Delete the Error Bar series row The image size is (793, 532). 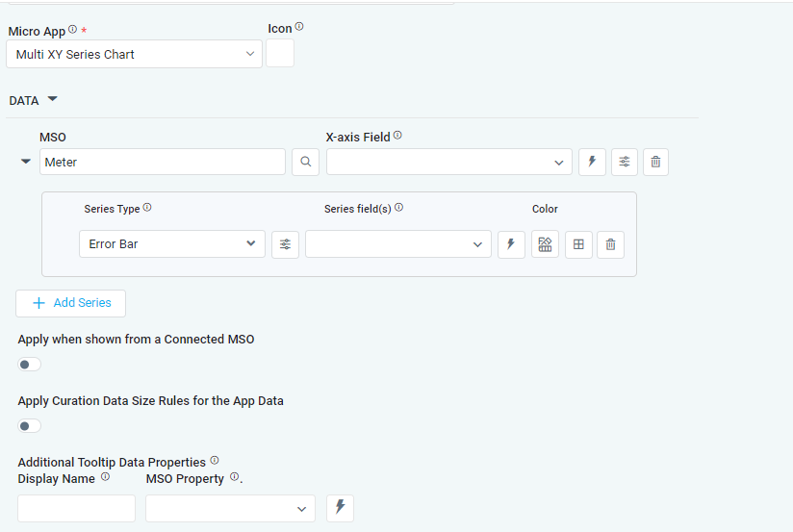610,244
